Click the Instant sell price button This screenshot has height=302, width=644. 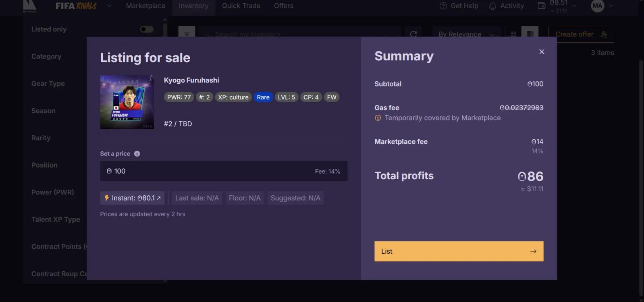point(132,198)
